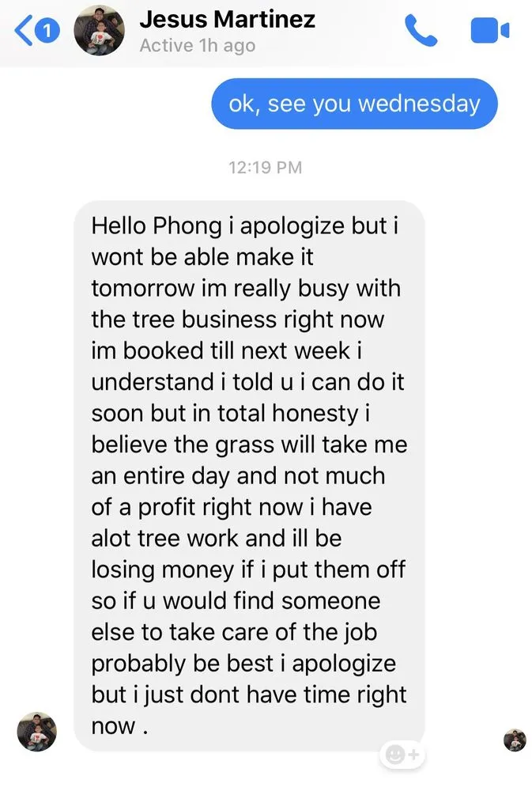This screenshot has width=532, height=791.
Task: Tap the "Active 1h ago" status text
Action: (197, 46)
